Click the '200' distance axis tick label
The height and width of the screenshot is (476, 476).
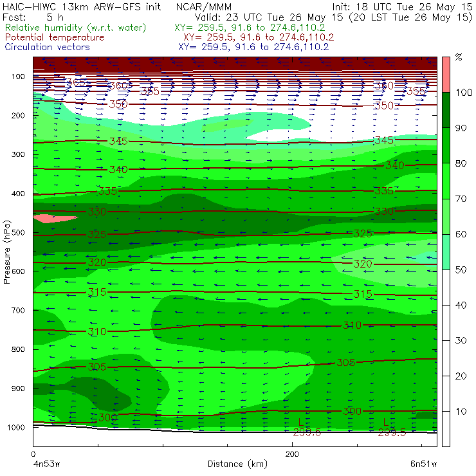(292, 454)
